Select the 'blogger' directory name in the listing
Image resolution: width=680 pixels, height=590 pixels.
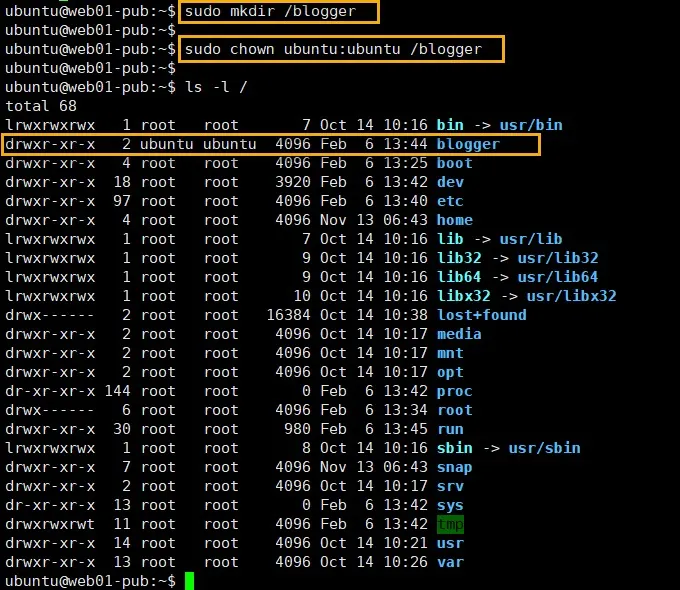click(x=468, y=144)
